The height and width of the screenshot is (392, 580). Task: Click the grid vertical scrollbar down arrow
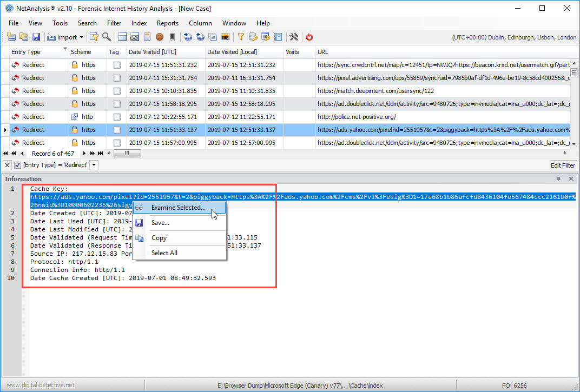pyautogui.click(x=574, y=144)
